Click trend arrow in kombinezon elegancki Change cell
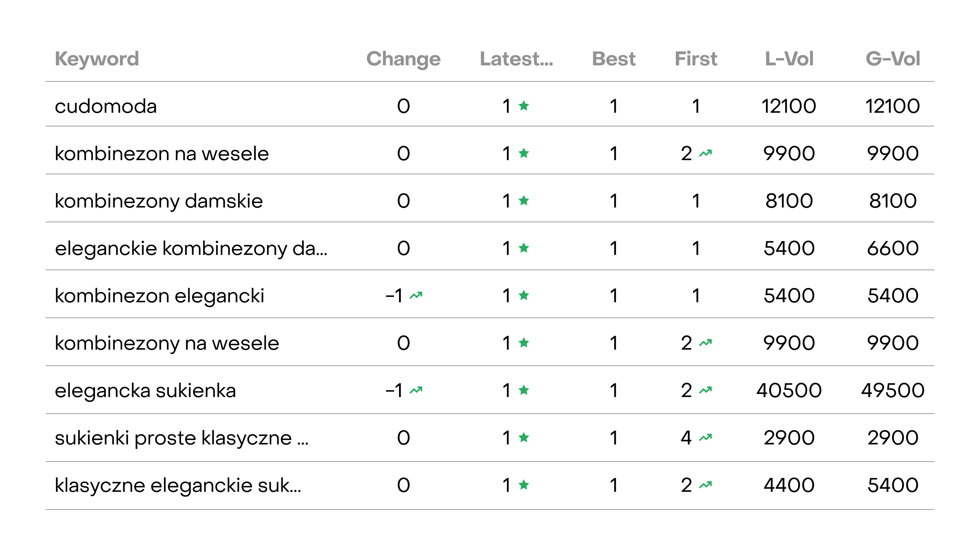The image size is (980, 543). coord(416,295)
